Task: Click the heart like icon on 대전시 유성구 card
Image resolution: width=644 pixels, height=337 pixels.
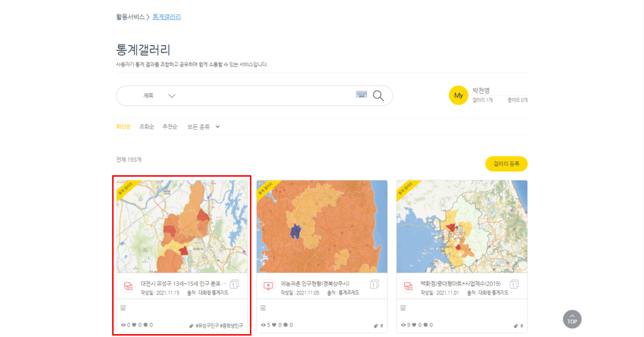Action: (x=134, y=325)
